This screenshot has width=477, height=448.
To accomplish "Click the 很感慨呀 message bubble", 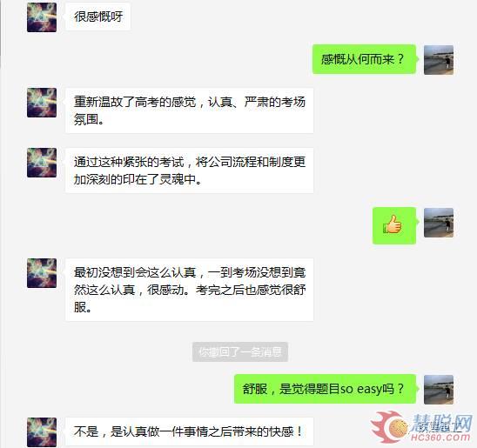I will pyautogui.click(x=98, y=17).
